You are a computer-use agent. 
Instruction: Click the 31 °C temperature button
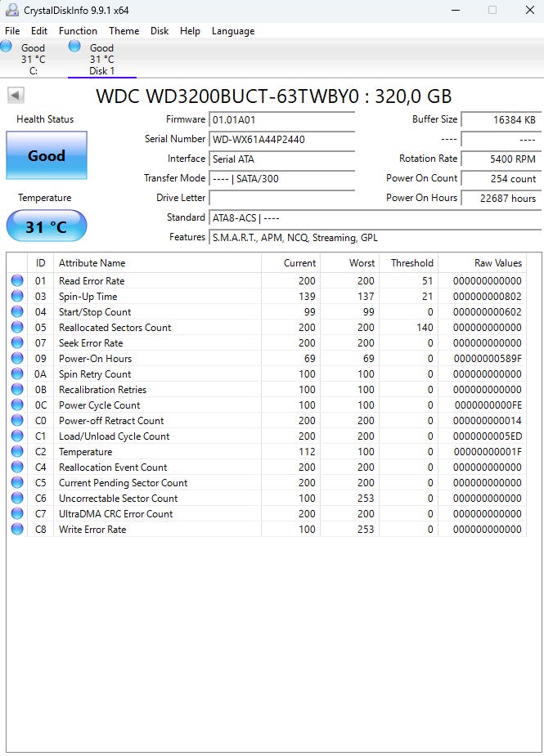point(47,226)
